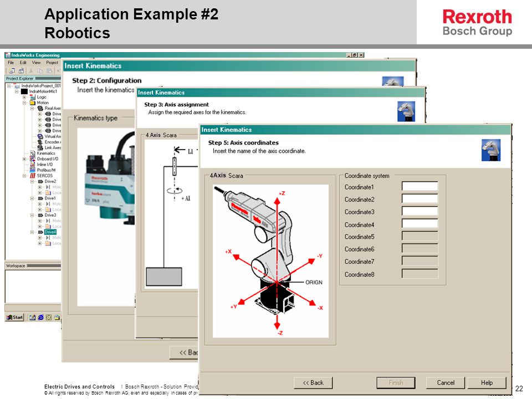The width and height of the screenshot is (532, 399).
Task: Click into the Coordinate1 input field
Action: click(420, 186)
